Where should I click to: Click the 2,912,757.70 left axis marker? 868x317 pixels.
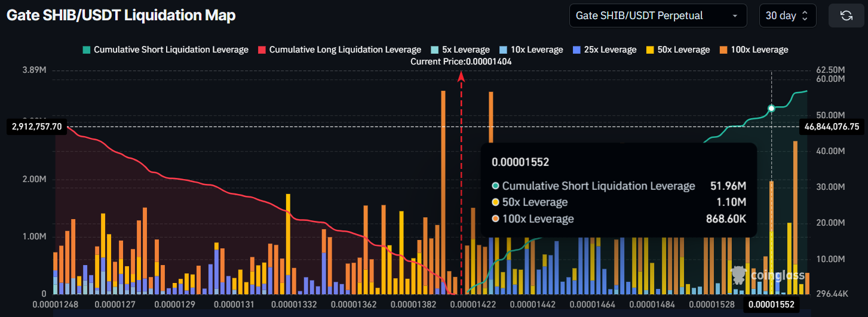coord(36,127)
